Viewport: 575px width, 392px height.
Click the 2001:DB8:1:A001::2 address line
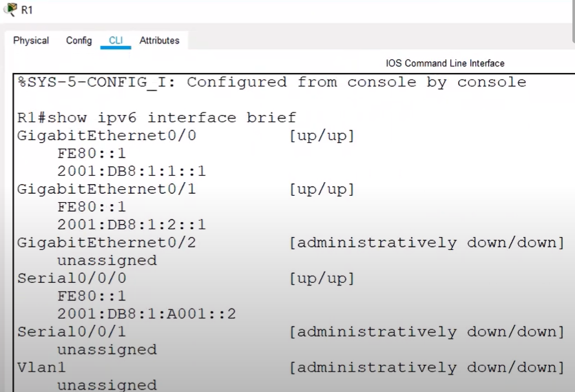(x=147, y=314)
